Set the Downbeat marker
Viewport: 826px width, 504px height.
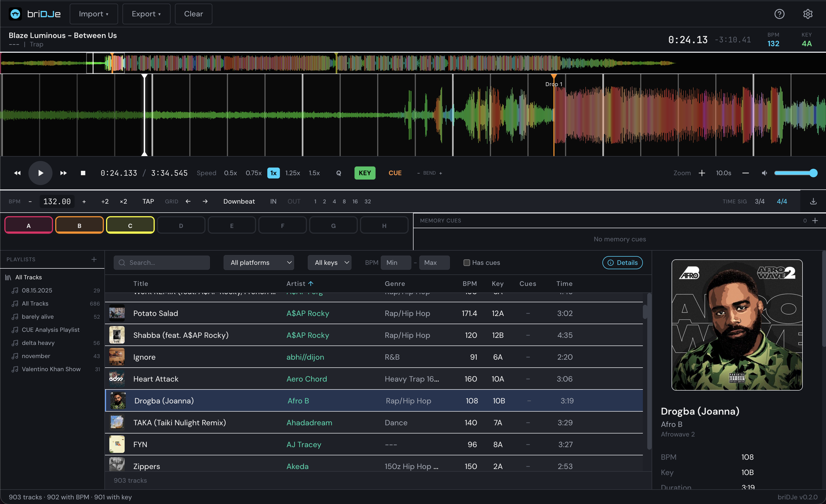click(239, 201)
